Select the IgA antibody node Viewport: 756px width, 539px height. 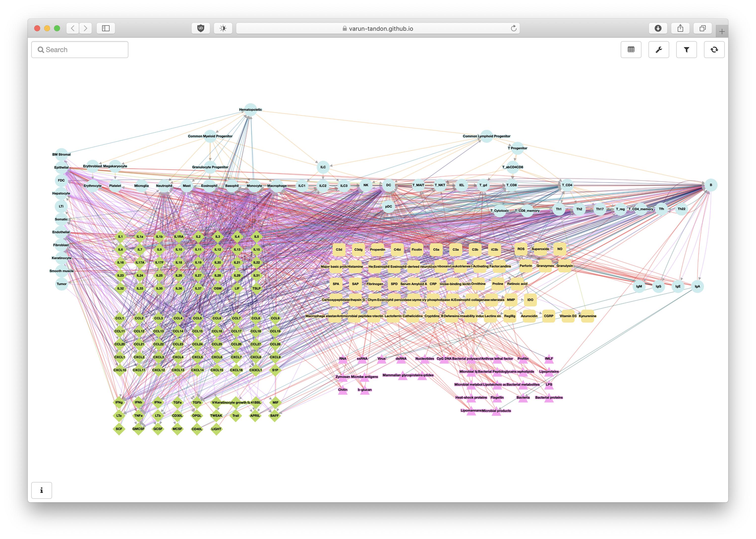point(697,286)
